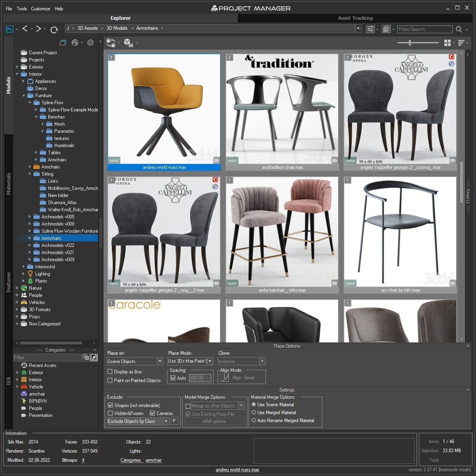
Task: Click the Lighting bulb icon in Interior tree
Action: coord(31,273)
